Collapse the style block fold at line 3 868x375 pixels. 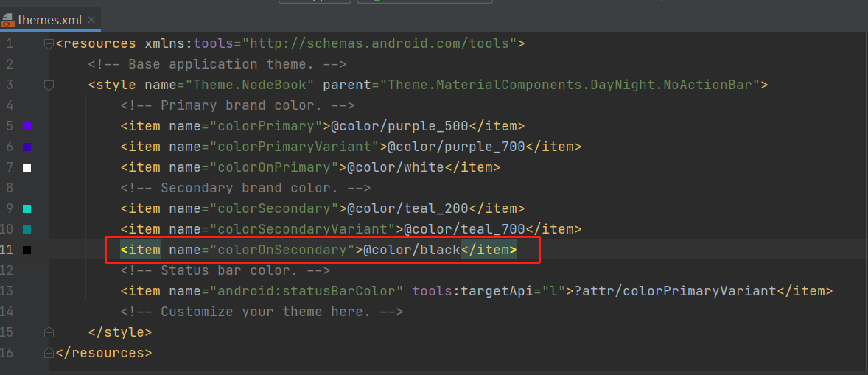coord(49,85)
